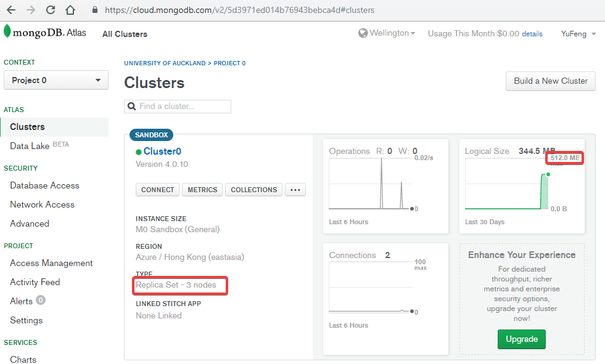Click the Connections chart
This screenshot has height=364, width=605.
pos(371,287)
